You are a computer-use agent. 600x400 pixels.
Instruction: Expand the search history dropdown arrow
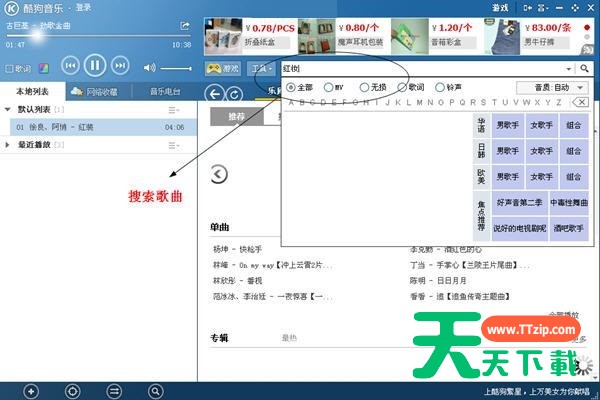point(569,69)
